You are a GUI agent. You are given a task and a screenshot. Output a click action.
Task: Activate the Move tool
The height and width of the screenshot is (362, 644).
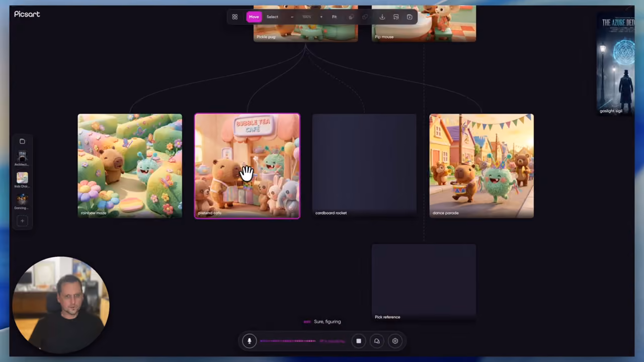[254, 17]
